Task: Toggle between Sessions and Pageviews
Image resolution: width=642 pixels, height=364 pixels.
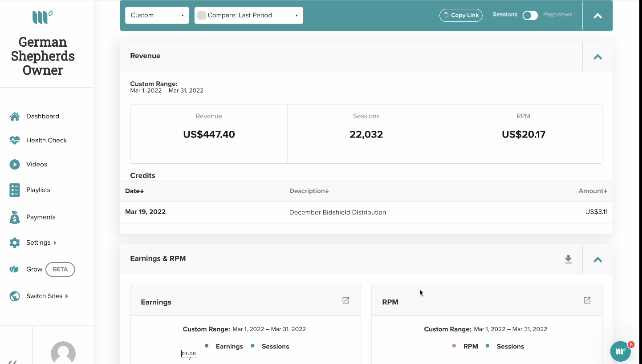Action: (x=530, y=15)
